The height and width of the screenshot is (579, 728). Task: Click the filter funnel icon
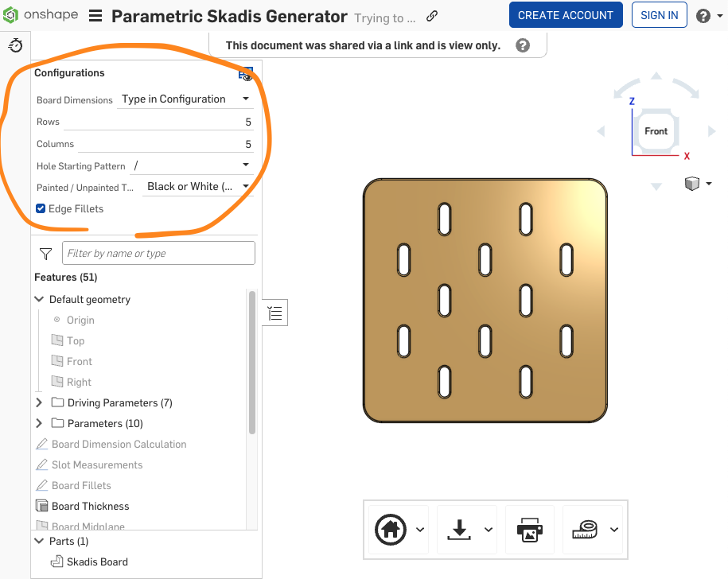[x=45, y=254]
